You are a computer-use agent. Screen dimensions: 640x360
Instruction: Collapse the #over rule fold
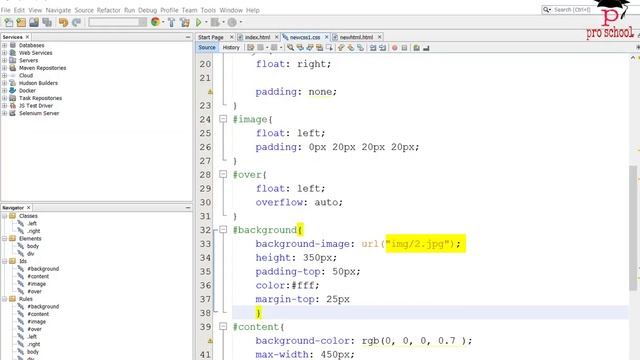tap(223, 174)
